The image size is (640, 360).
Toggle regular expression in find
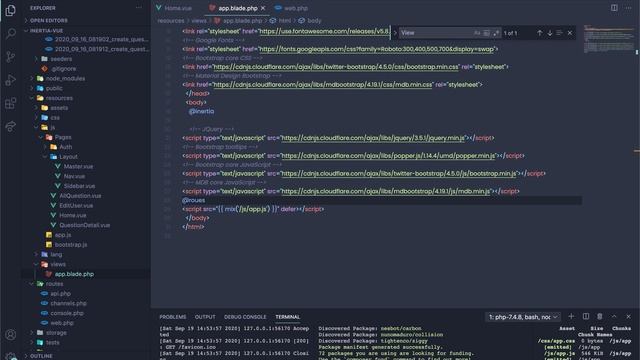pos(496,33)
